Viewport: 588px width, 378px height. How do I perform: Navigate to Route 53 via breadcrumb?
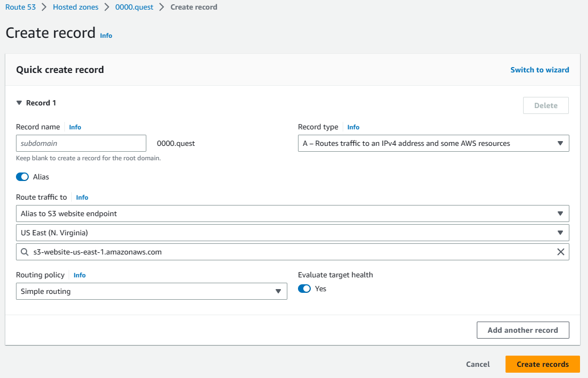click(x=20, y=7)
